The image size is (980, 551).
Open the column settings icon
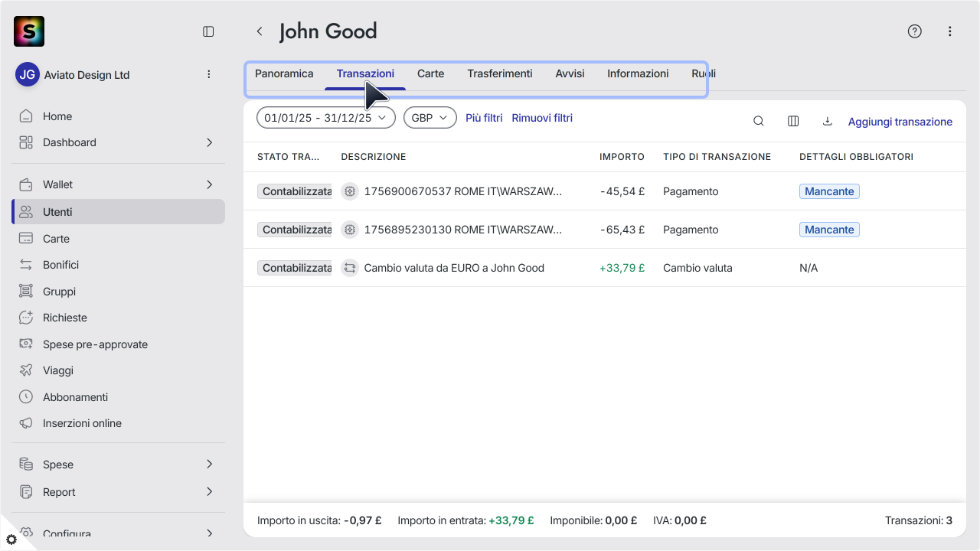click(793, 121)
